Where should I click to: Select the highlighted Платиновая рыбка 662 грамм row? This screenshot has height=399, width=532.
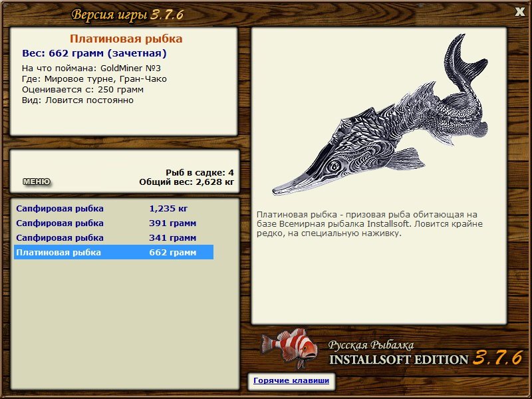point(114,253)
